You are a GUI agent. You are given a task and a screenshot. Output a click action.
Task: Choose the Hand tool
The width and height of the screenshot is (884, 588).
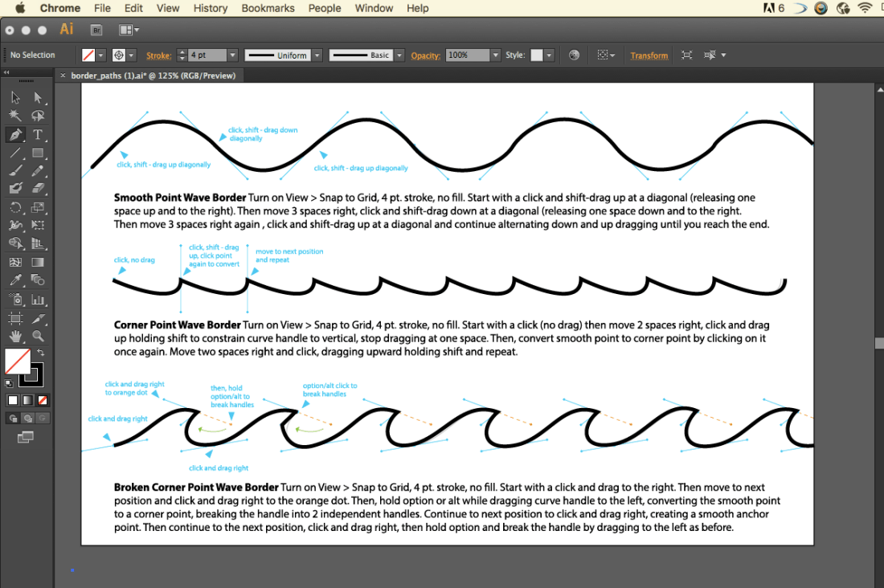(x=15, y=337)
